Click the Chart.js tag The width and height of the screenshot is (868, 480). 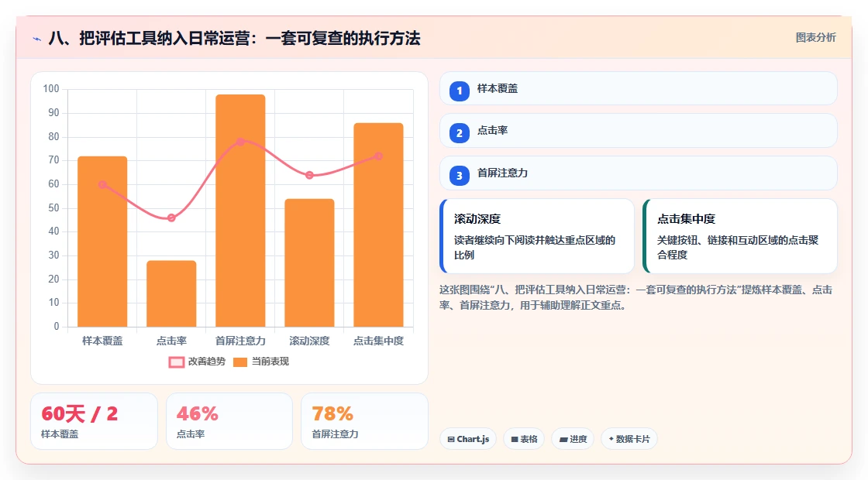(x=468, y=439)
